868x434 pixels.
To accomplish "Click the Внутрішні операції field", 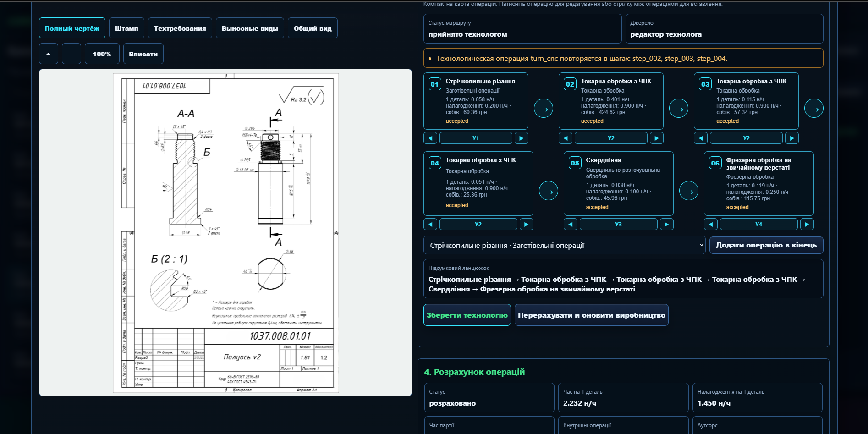I will tap(623, 425).
